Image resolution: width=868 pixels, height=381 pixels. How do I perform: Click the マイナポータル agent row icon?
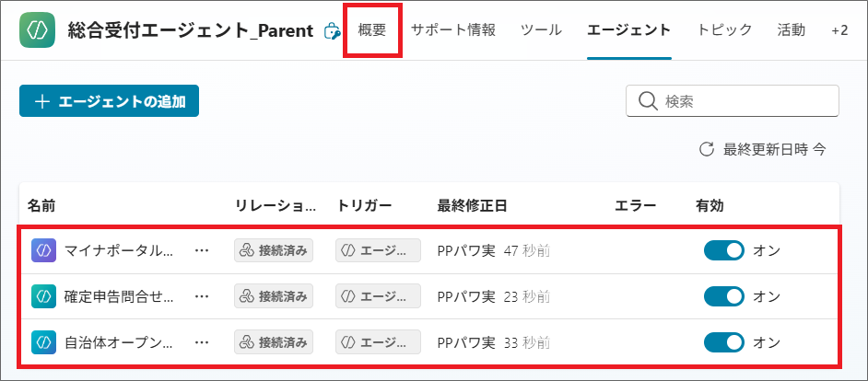pos(42,250)
